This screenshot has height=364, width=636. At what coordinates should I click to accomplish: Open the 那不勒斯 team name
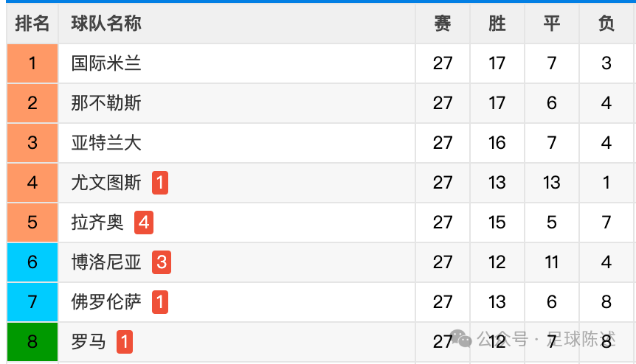click(x=106, y=103)
